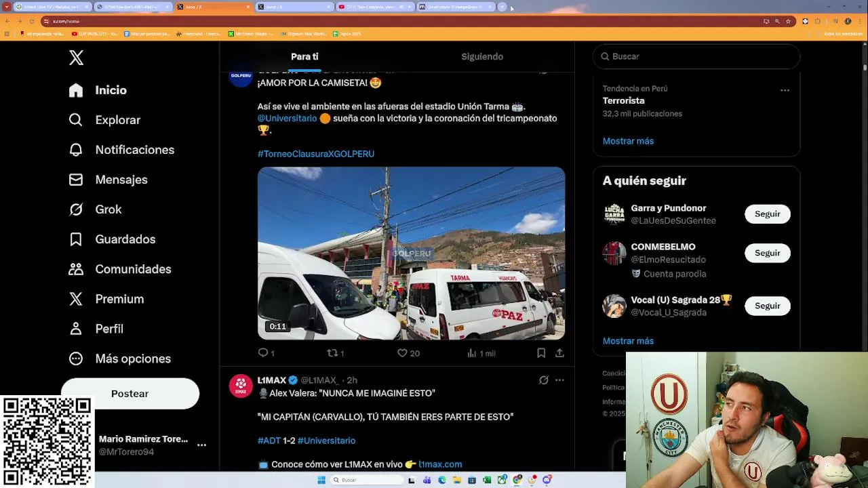
Task: Open the l1max.com link
Action: coord(440,464)
